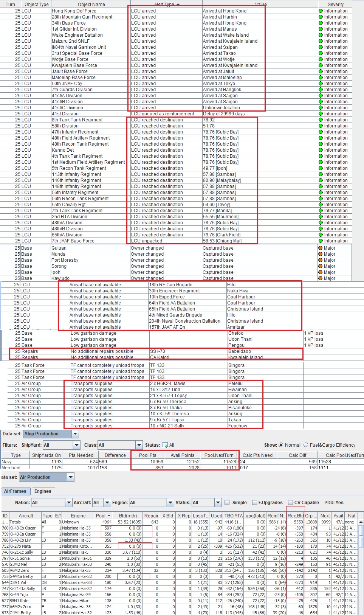The width and height of the screenshot is (364, 615).
Task: Click severity icon for Jaluit Base Force
Action: point(321,71)
